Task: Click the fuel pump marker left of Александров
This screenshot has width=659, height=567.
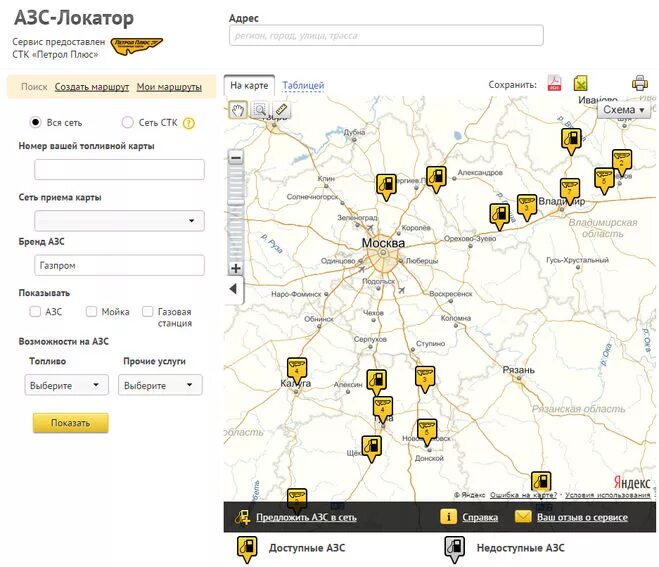Action: (436, 179)
